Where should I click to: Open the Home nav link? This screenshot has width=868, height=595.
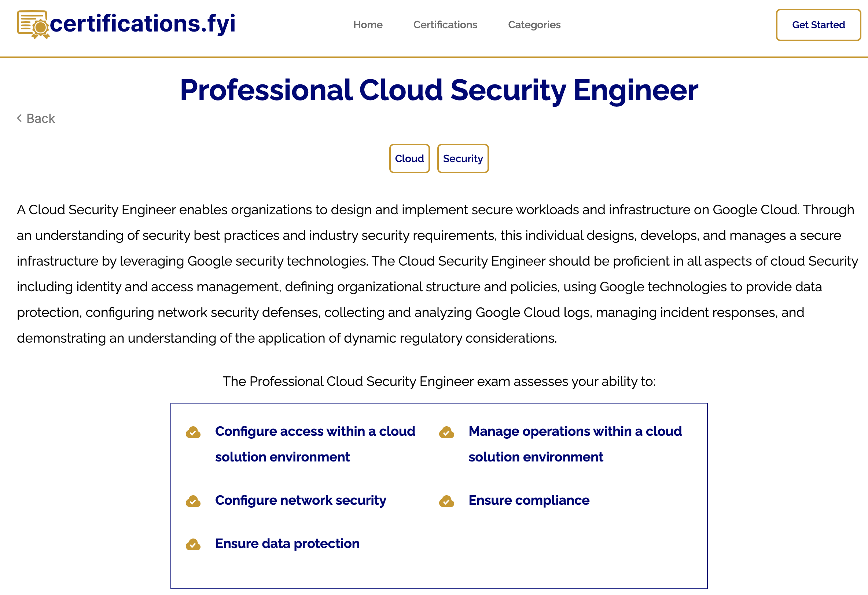tap(368, 25)
